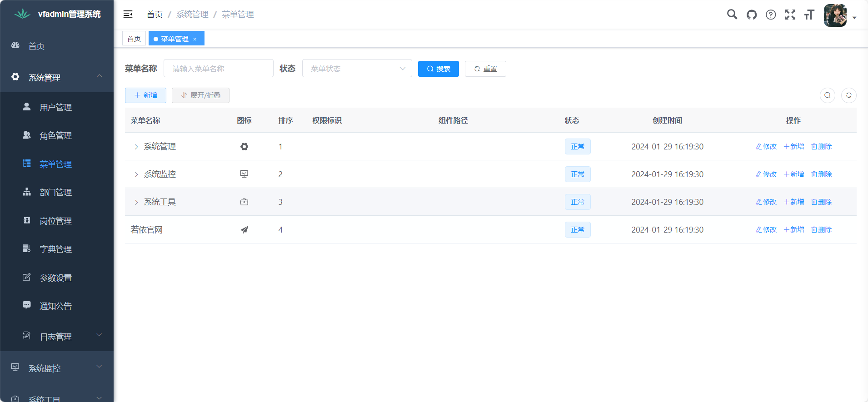Open the GitHub source link icon
Viewport: 868px width, 402px height.
tap(752, 15)
